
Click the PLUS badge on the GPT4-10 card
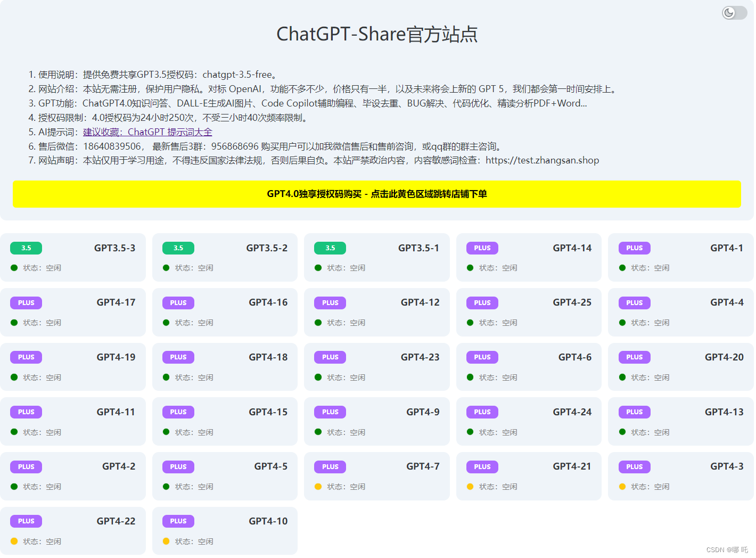pyautogui.click(x=178, y=521)
